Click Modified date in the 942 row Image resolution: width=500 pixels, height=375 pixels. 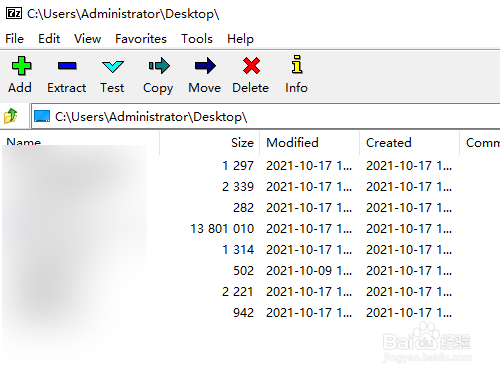pyautogui.click(x=309, y=313)
